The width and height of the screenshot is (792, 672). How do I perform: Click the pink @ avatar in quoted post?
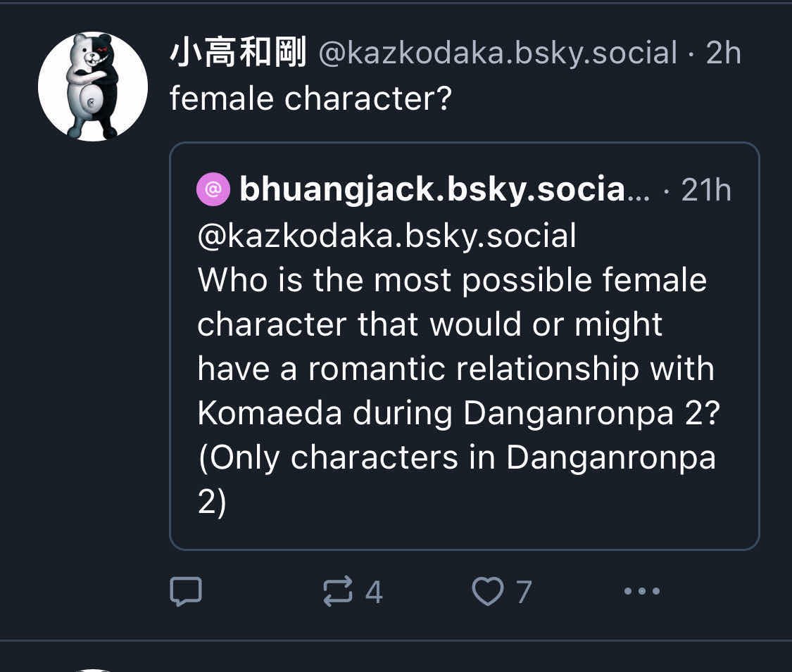coord(214,189)
